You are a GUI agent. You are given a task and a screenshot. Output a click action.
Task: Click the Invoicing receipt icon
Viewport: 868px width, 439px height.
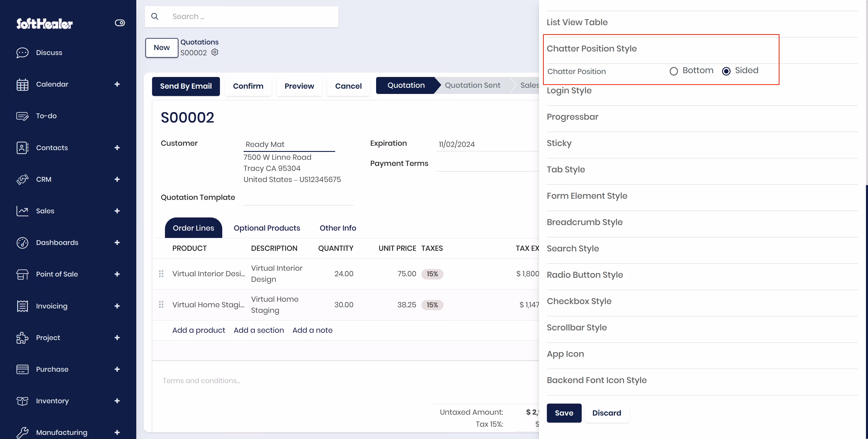[22, 306]
